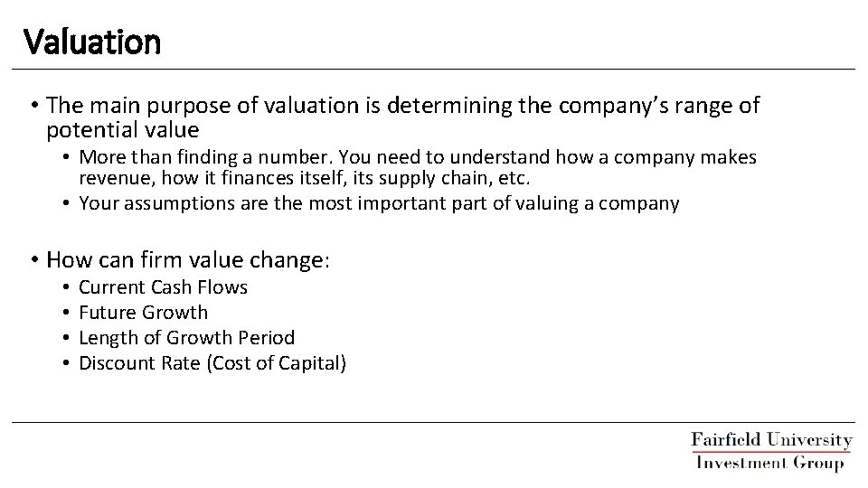Click the 'Future Growth' item

tap(143, 313)
